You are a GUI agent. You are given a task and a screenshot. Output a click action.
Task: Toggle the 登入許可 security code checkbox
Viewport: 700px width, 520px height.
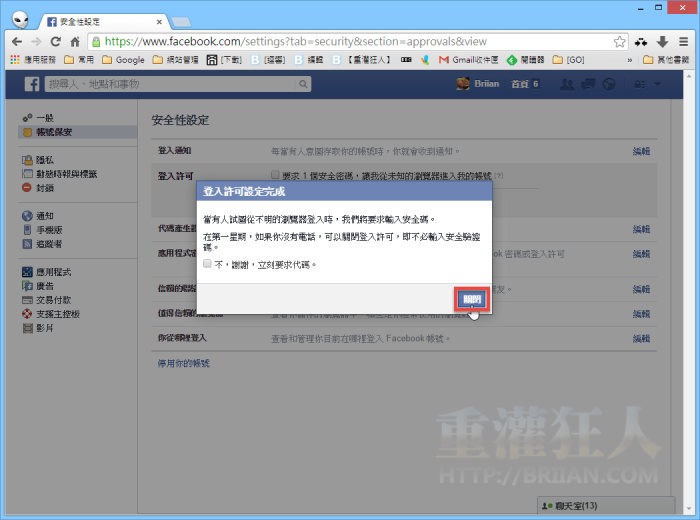(275, 174)
